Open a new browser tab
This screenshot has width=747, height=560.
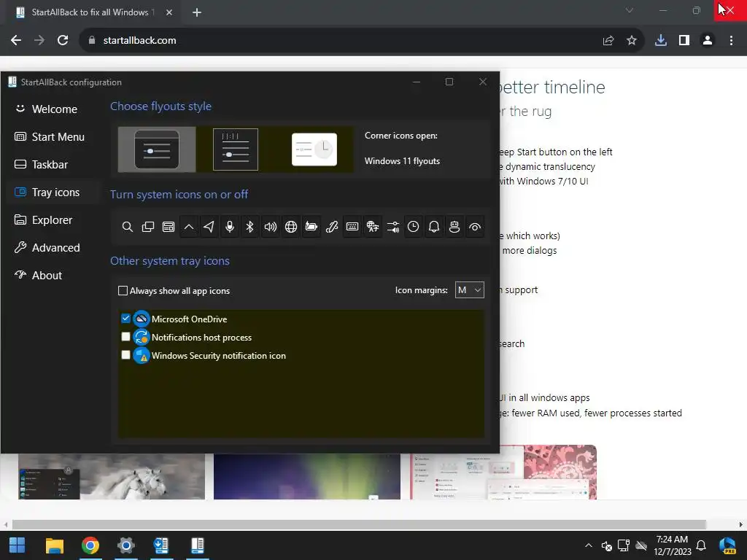pyautogui.click(x=197, y=12)
